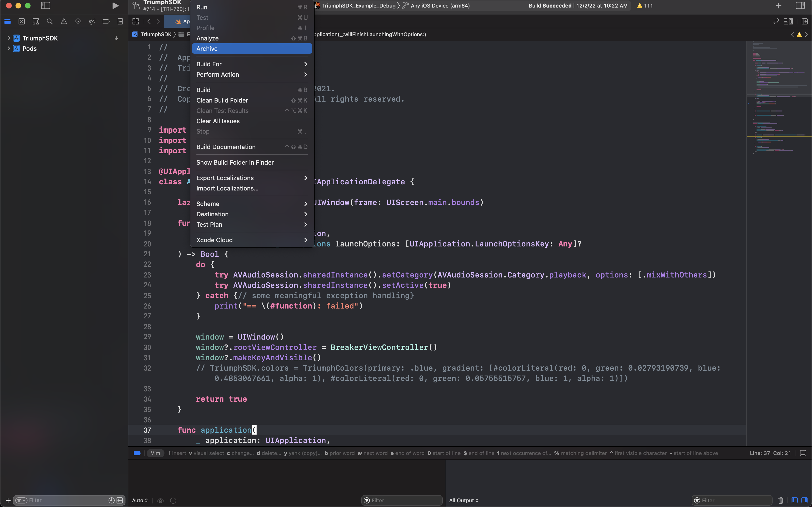The image size is (812, 507).
Task: Clear console with trash icon
Action: (x=781, y=500)
